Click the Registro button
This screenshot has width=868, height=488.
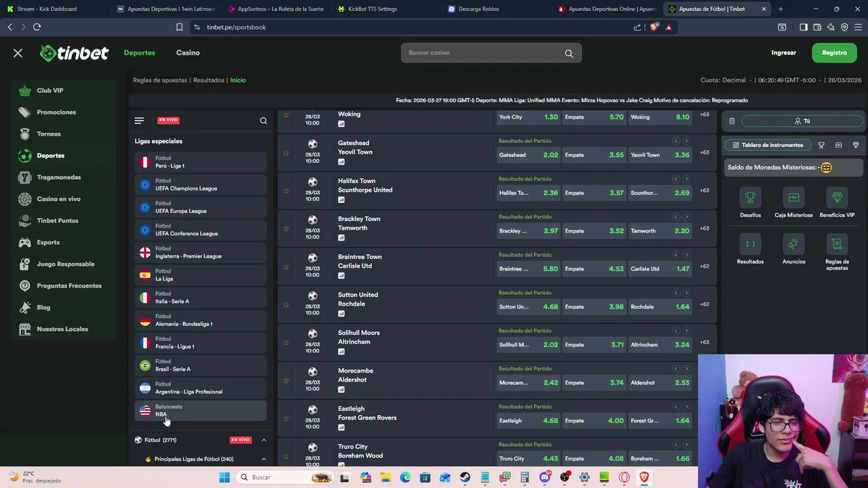[x=834, y=53]
